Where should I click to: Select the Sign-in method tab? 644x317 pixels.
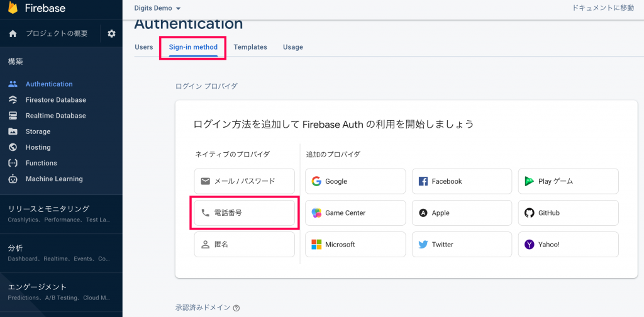click(193, 47)
